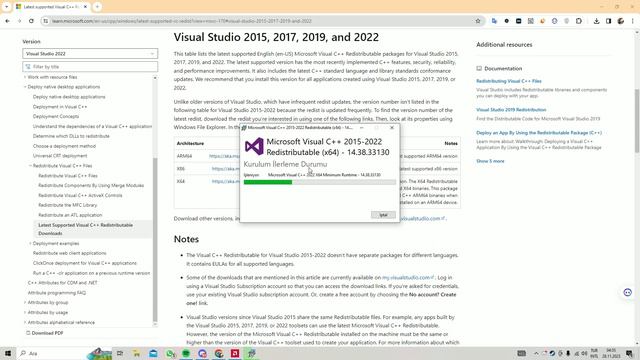The height and width of the screenshot is (360, 640).
Task: Click Download PDF in sidebar
Action: click(x=44, y=333)
